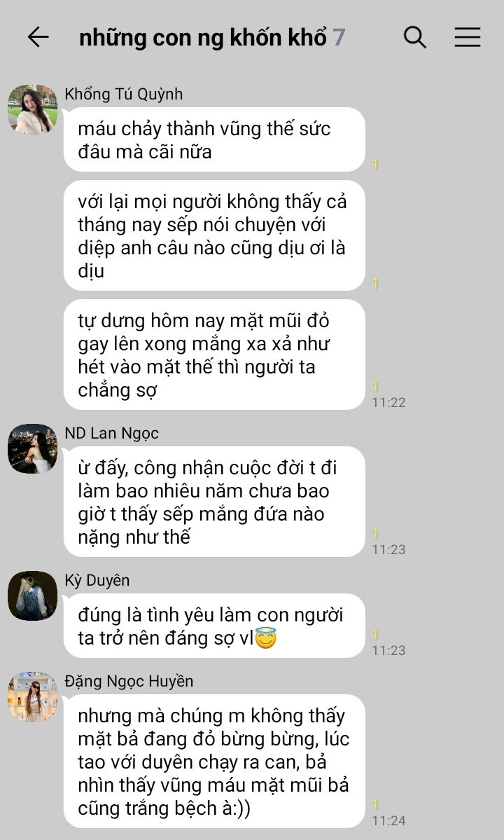This screenshot has height=840, width=504.
Task: Open the hamburger menu icon
Action: tap(468, 38)
